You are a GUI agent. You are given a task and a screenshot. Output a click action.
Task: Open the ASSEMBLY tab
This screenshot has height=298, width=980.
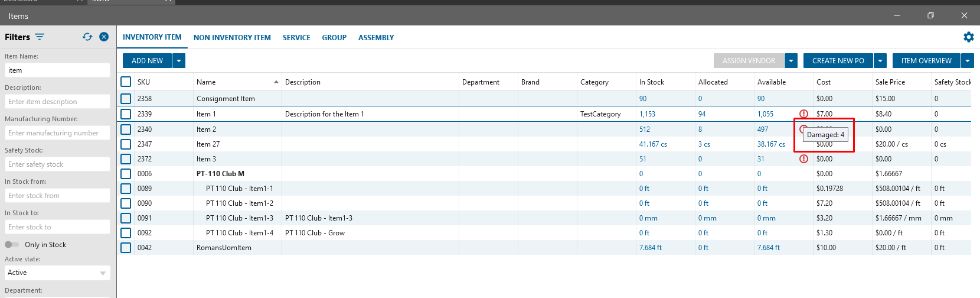(376, 37)
